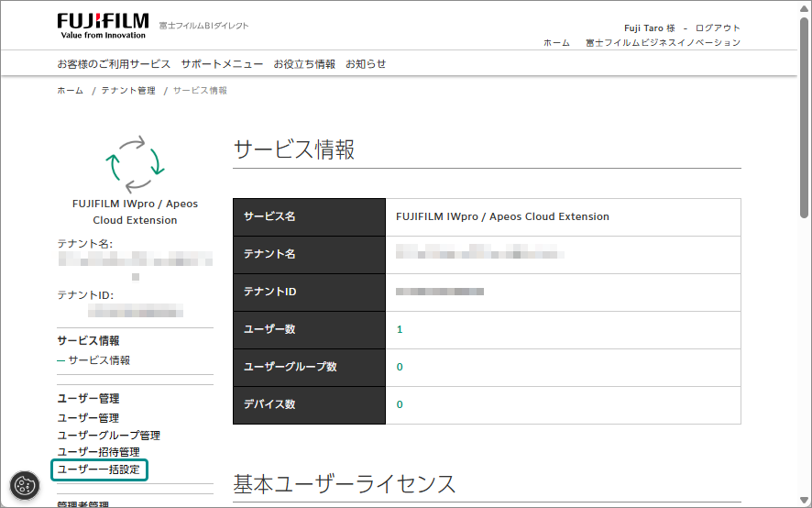The width and height of the screenshot is (812, 508).
Task: Click the page vertical scrollbar thumb
Action: point(804,116)
